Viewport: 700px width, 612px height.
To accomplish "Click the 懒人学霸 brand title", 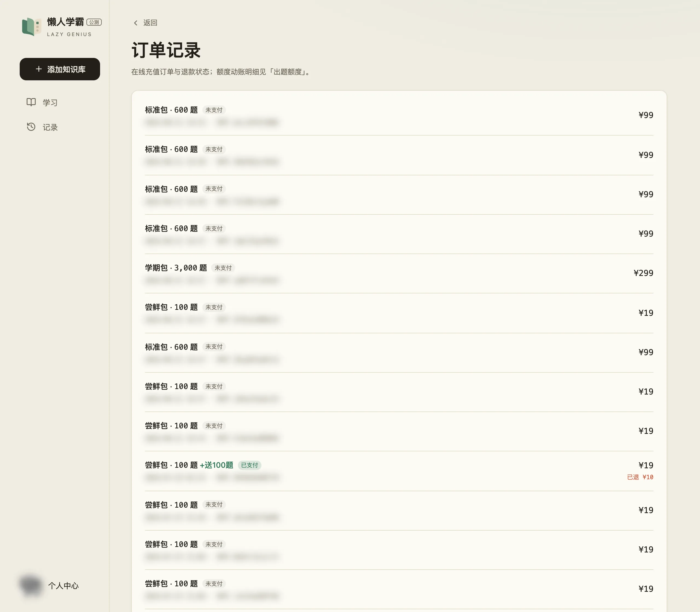I will coord(65,22).
